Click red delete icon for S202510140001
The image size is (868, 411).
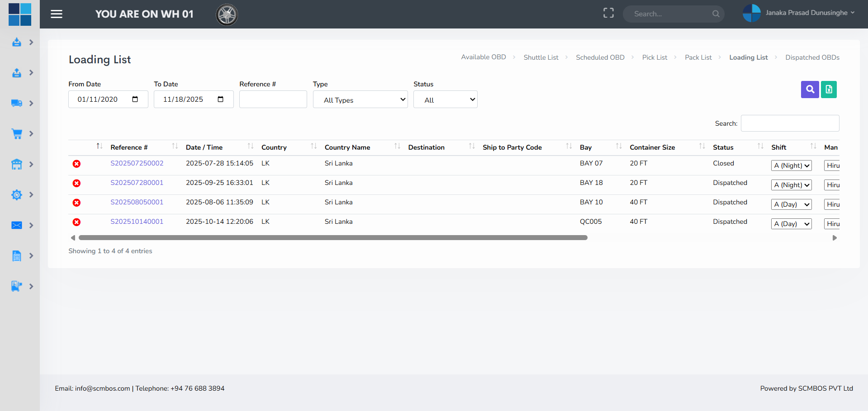click(77, 222)
